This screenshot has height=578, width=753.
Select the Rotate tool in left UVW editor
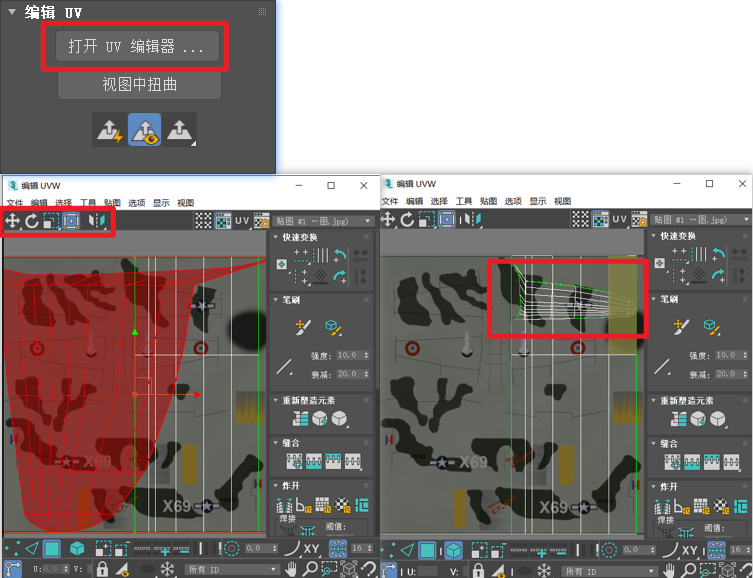coord(31,220)
